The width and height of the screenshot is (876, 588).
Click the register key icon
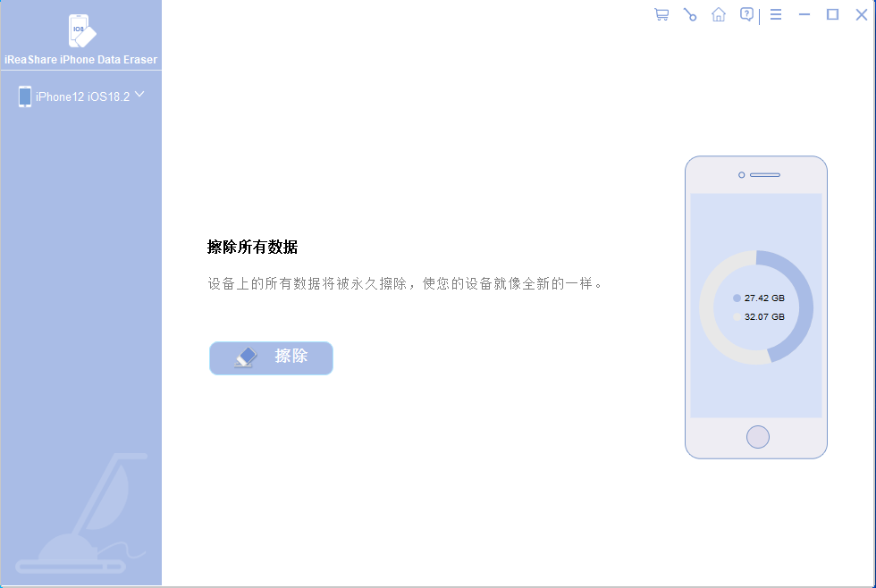click(x=690, y=14)
